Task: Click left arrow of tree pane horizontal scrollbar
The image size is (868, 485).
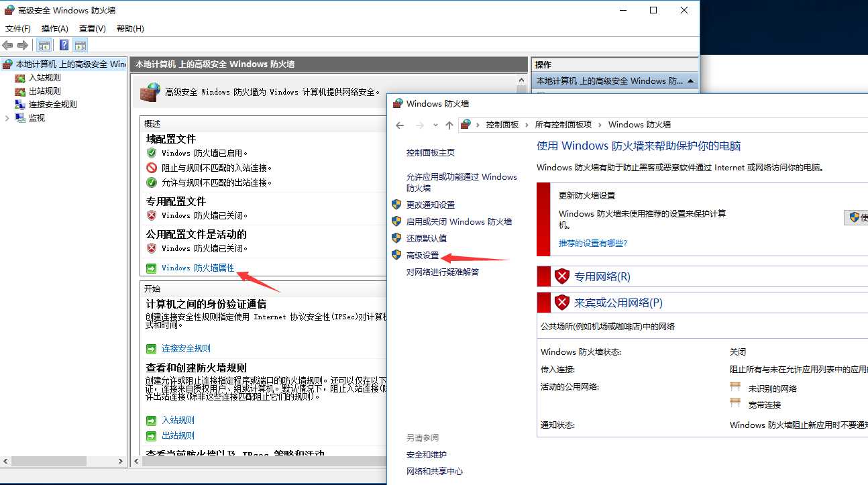Action: [x=5, y=462]
